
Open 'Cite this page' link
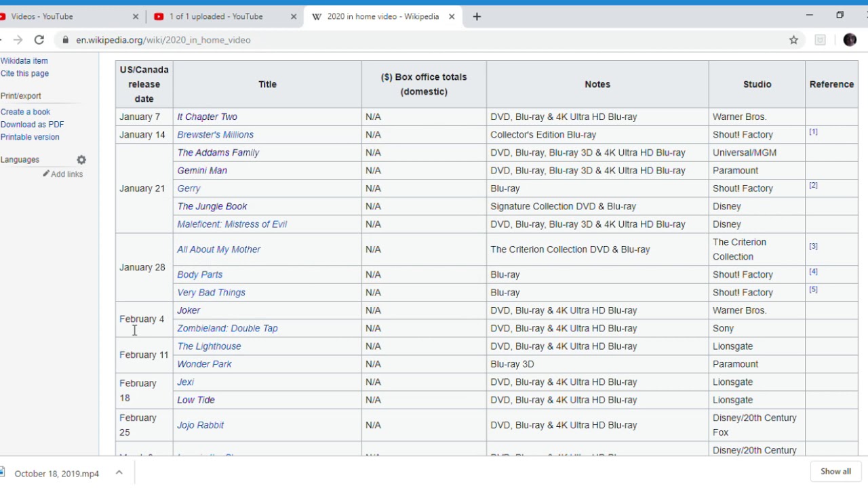pyautogui.click(x=24, y=73)
